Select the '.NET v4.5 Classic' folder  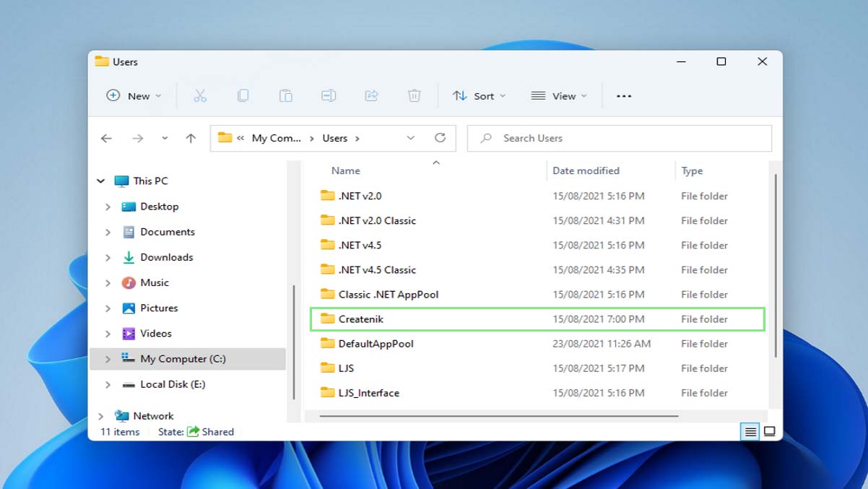pos(537,269)
